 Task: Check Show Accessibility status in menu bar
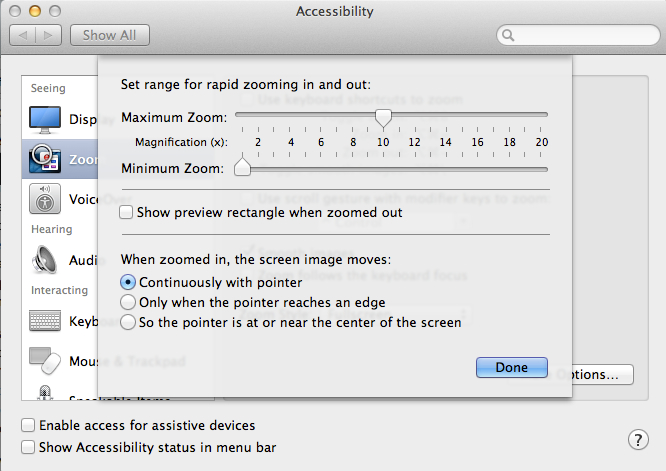tap(28, 448)
